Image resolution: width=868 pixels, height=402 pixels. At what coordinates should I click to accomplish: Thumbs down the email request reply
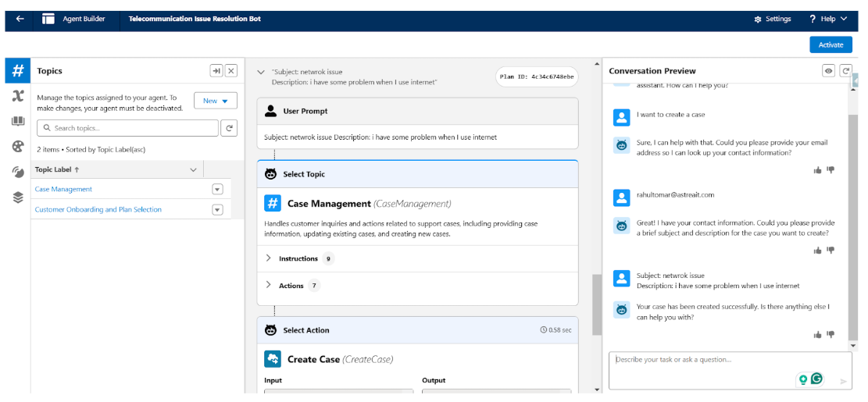point(830,170)
